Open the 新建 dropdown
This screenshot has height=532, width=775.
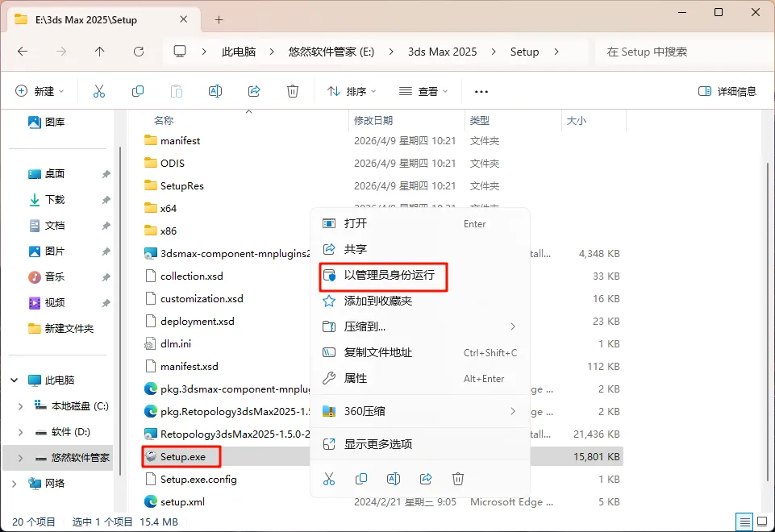pos(40,91)
